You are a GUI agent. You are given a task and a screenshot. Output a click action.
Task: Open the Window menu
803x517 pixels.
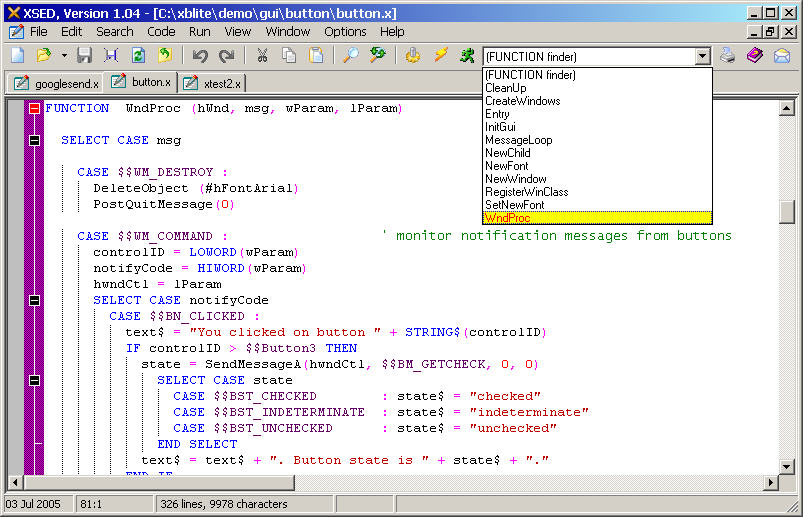point(288,32)
